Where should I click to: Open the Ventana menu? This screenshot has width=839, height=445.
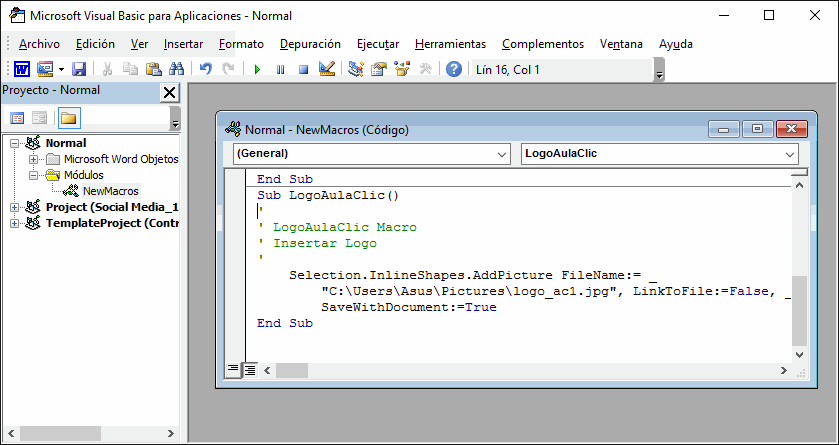tap(621, 44)
